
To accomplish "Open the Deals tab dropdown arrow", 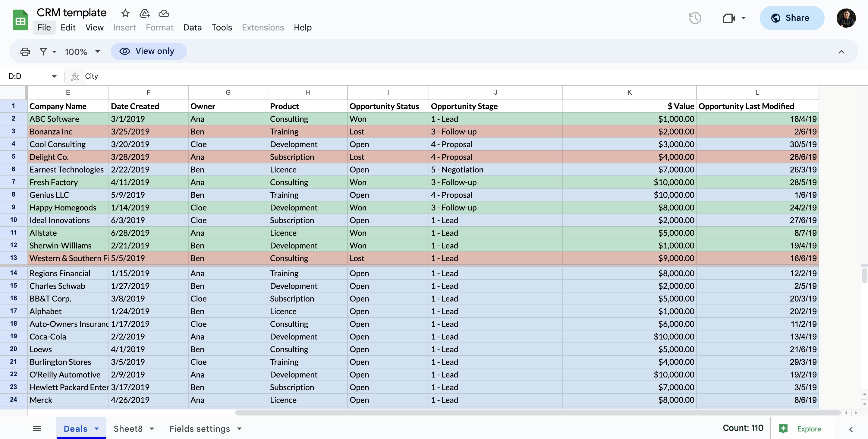I will (x=97, y=428).
